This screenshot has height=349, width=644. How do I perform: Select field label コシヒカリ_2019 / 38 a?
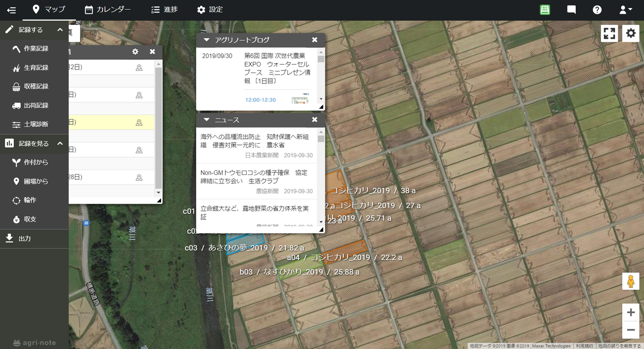click(x=373, y=190)
